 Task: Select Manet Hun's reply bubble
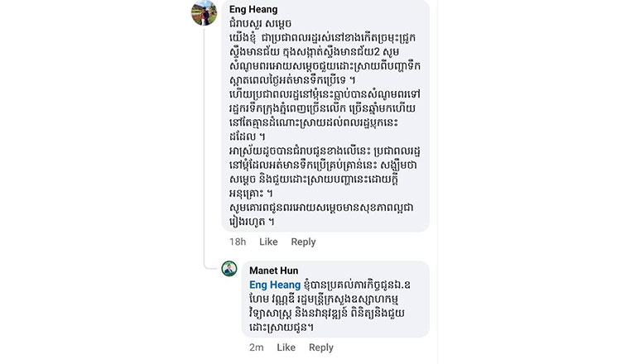335,299
